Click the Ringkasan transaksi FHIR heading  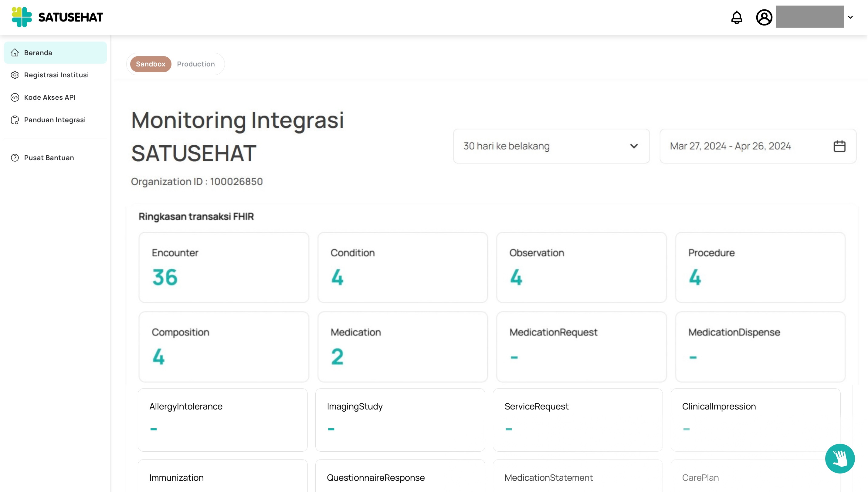coord(196,216)
